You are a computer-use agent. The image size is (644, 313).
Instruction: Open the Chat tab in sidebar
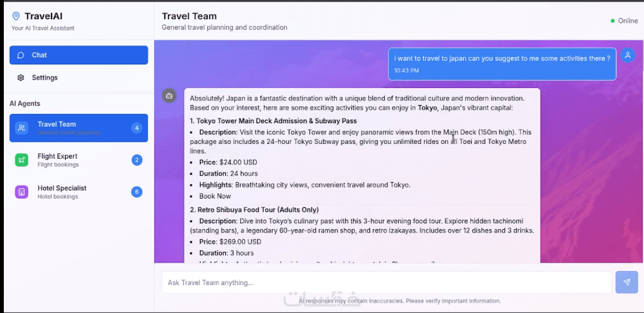(78, 55)
